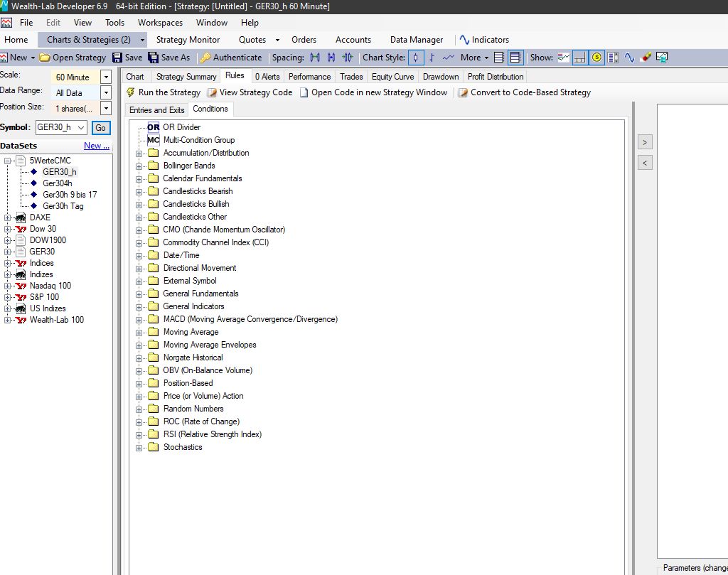Click the Run the Strategy lightning icon

click(x=131, y=92)
